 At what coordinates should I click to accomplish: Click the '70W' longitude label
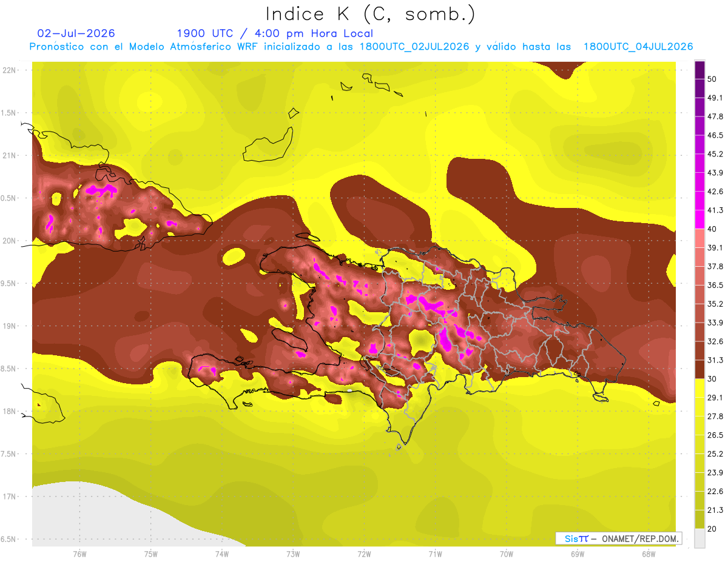click(x=507, y=554)
